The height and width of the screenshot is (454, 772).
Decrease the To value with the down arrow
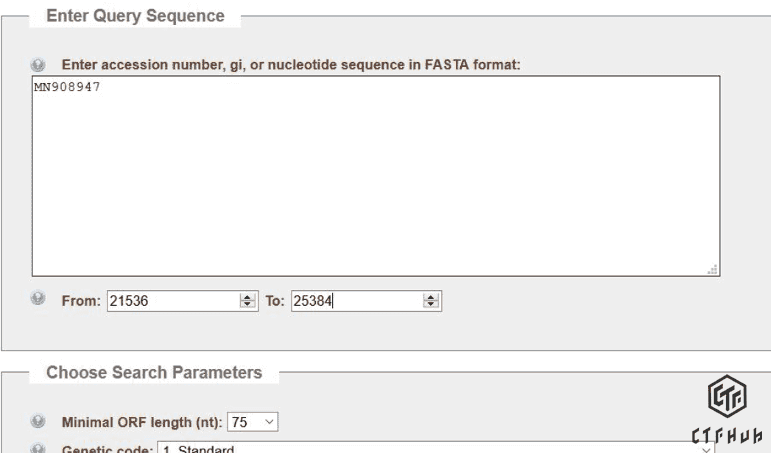tap(431, 302)
